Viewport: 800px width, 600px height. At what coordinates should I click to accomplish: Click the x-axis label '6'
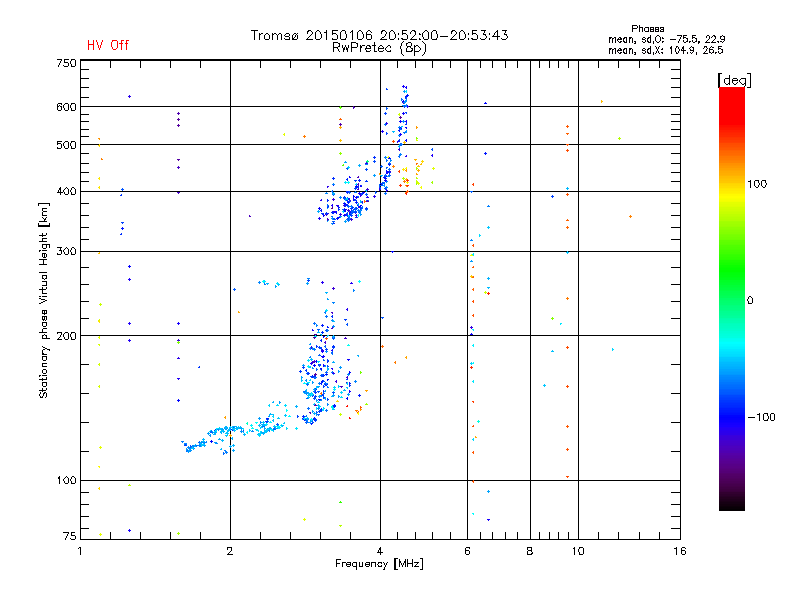[468, 551]
